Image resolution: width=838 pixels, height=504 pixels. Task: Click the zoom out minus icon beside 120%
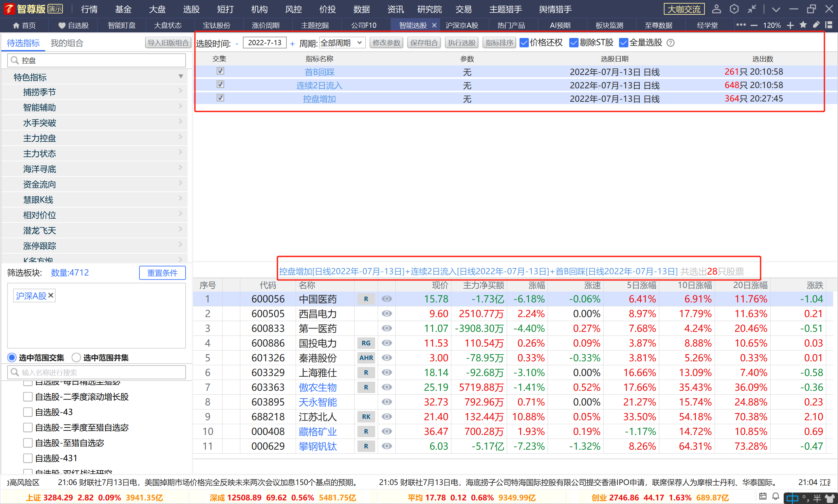coord(754,26)
